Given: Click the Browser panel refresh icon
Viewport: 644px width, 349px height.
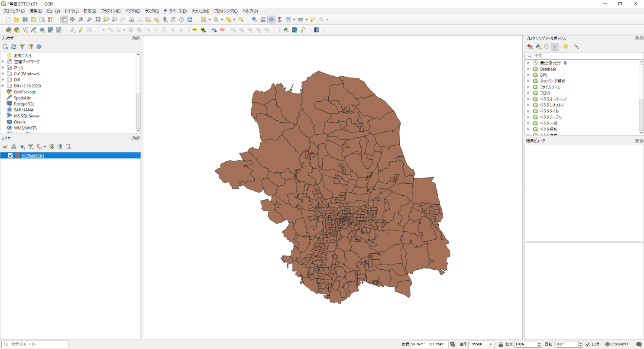Looking at the screenshot, I should click(14, 46).
